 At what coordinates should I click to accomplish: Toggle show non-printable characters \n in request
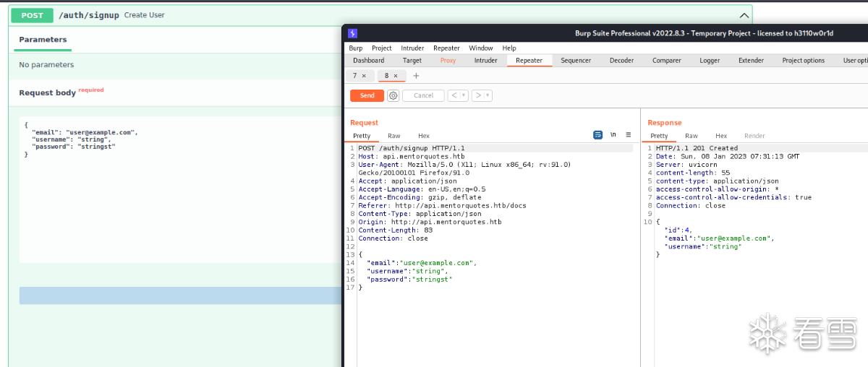tap(613, 135)
